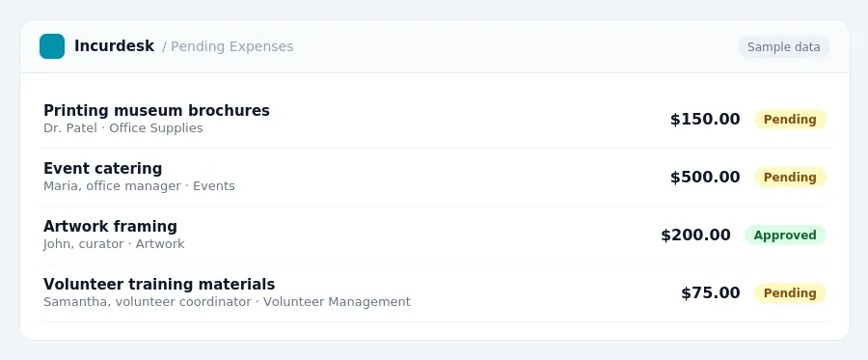This screenshot has width=868, height=360.
Task: Select the $75.00 amount
Action: pyautogui.click(x=710, y=293)
